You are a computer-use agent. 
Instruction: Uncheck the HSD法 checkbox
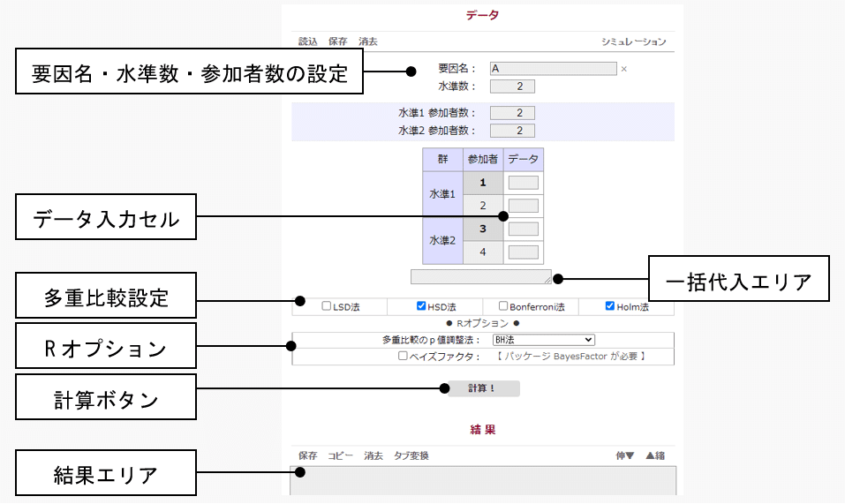(x=421, y=306)
